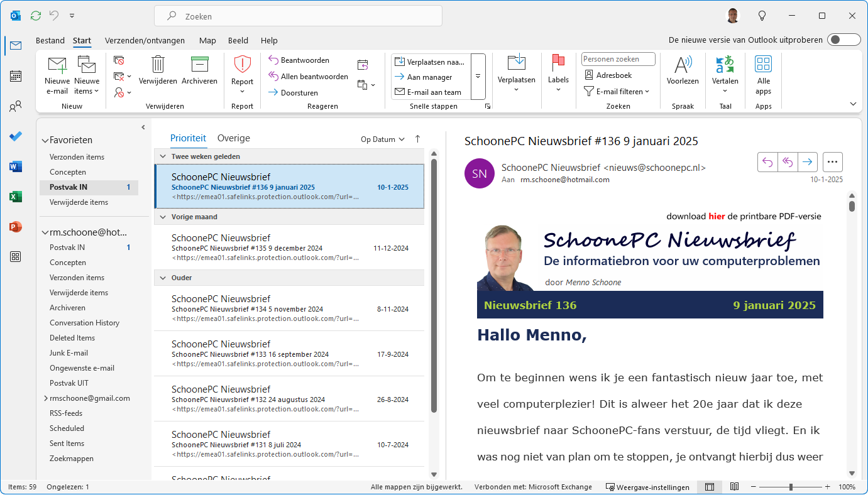868x495 pixels.
Task: Click zoom in plus button
Action: pyautogui.click(x=827, y=487)
